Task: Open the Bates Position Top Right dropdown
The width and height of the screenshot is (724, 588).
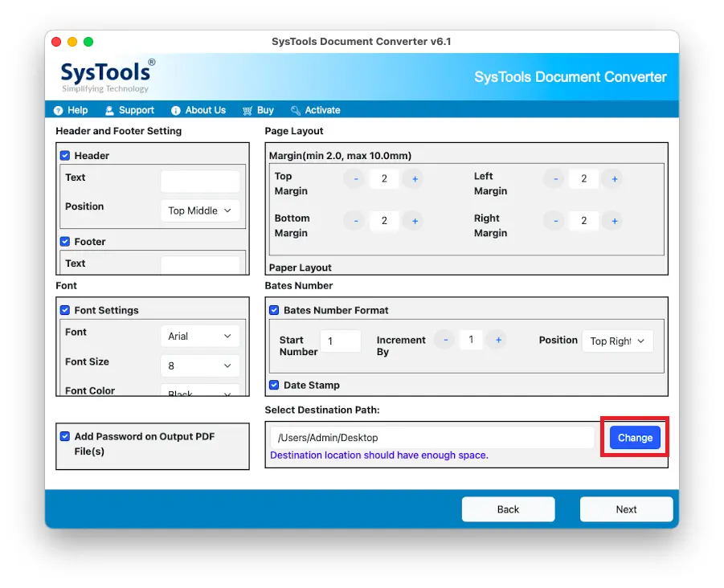Action: point(618,341)
